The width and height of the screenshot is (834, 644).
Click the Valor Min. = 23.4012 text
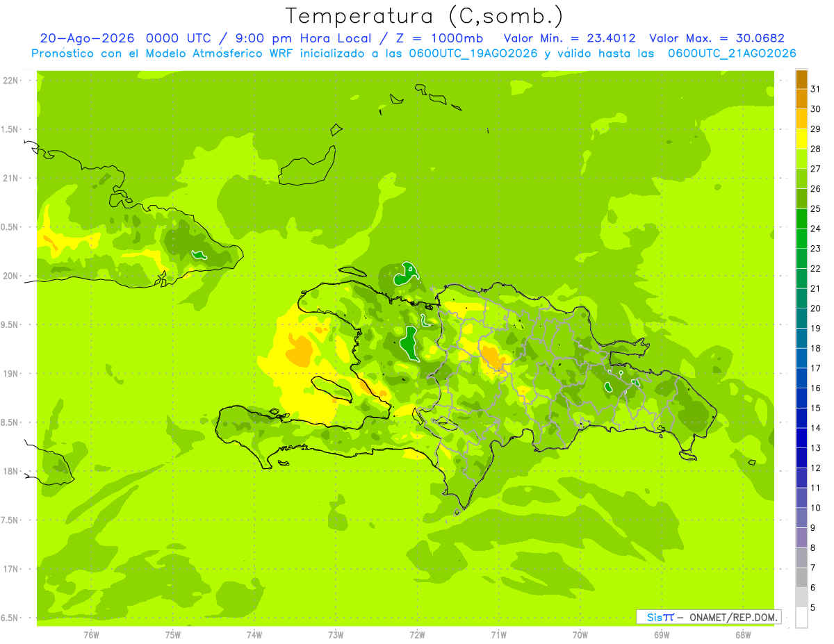569,38
